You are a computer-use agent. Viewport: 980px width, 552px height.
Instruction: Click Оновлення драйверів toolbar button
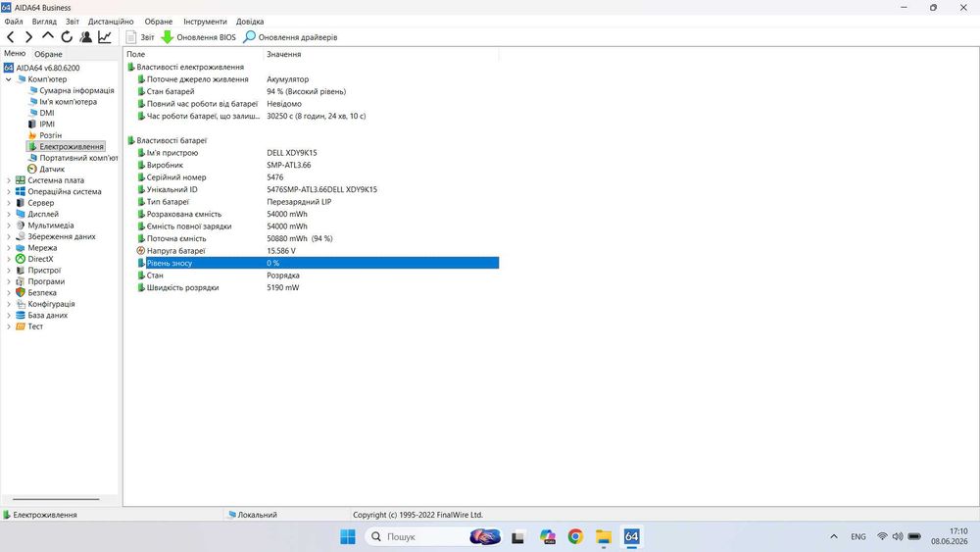pos(291,37)
